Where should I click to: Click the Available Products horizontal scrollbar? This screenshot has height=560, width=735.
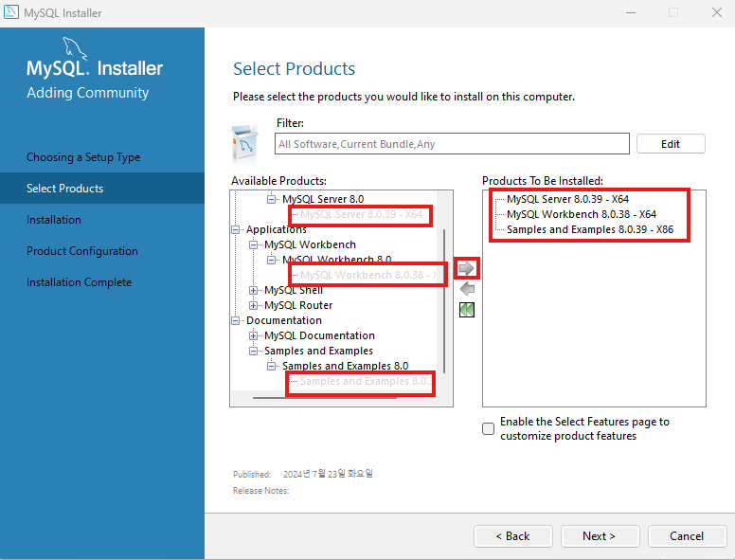coord(324,398)
